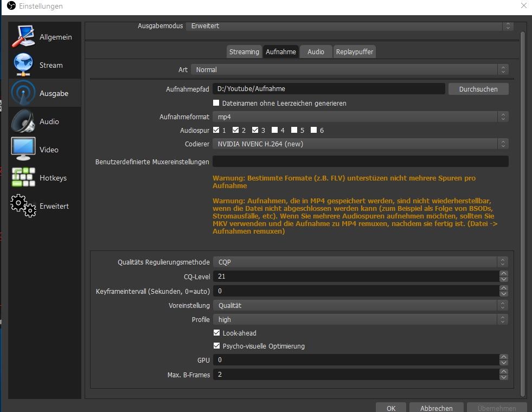This screenshot has height=412, width=532.
Task: Open the Ausgabemodus dropdown
Action: click(x=349, y=26)
